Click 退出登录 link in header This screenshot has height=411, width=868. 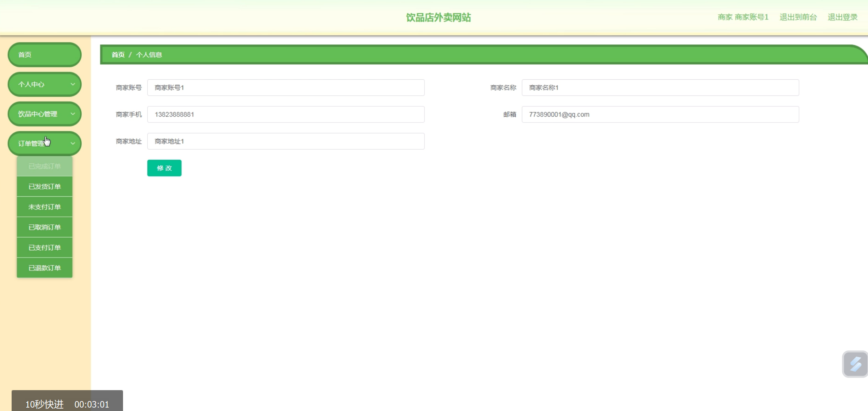(x=842, y=17)
